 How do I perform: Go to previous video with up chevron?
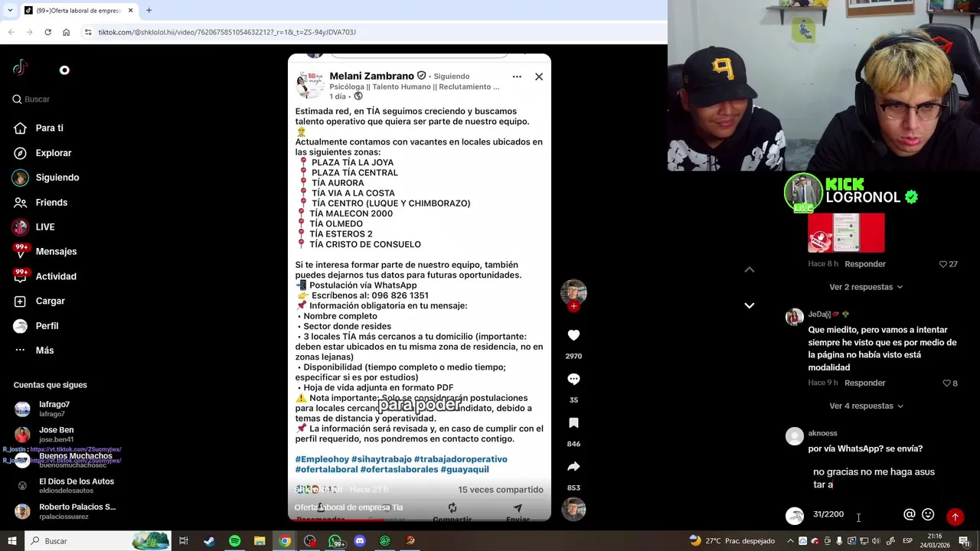(750, 269)
